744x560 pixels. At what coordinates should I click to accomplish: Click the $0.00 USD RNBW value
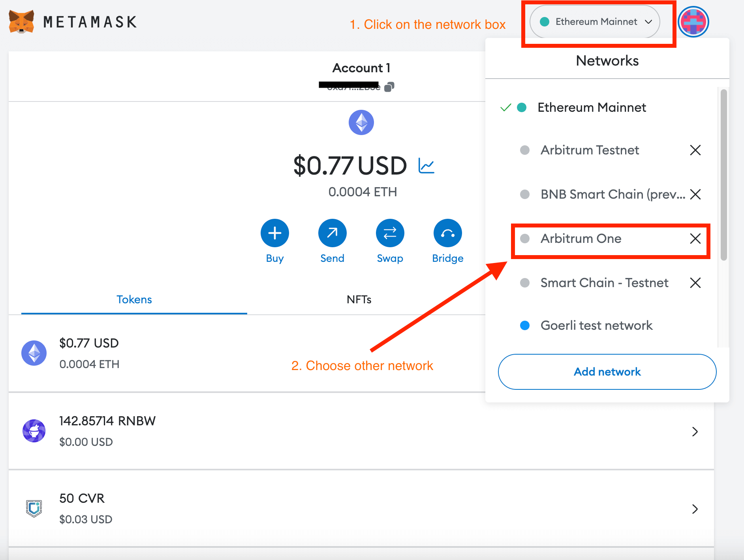coord(86,442)
